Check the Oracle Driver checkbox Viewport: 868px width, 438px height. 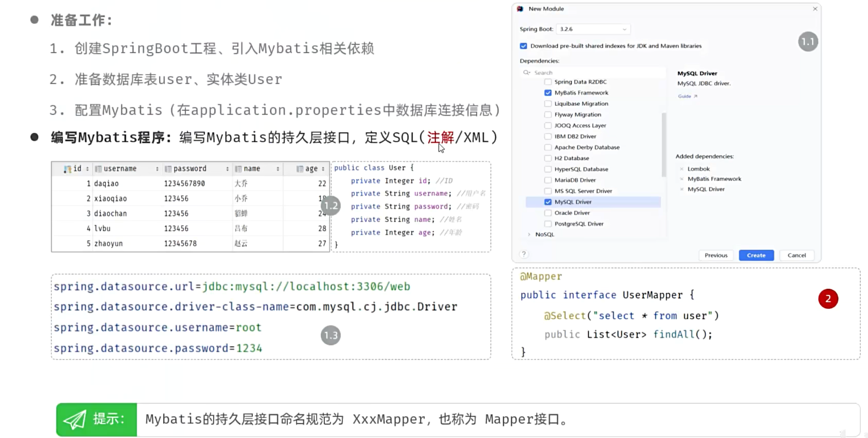point(548,213)
